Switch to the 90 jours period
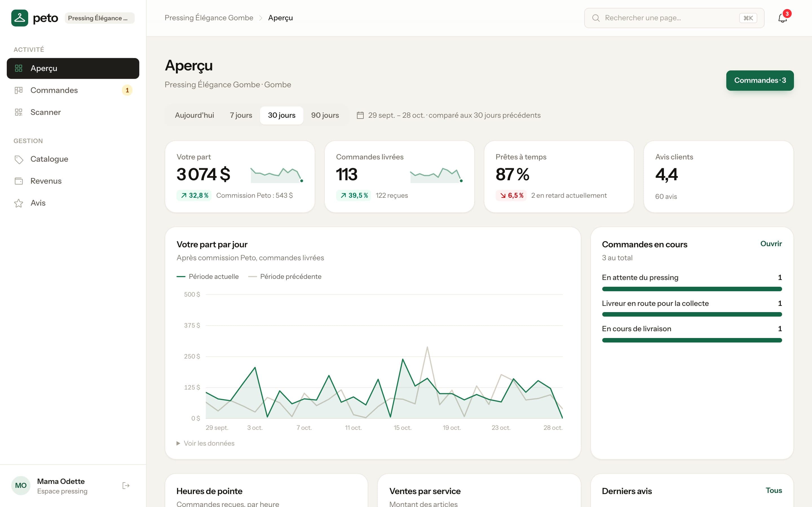This screenshot has width=812, height=507. [x=325, y=115]
